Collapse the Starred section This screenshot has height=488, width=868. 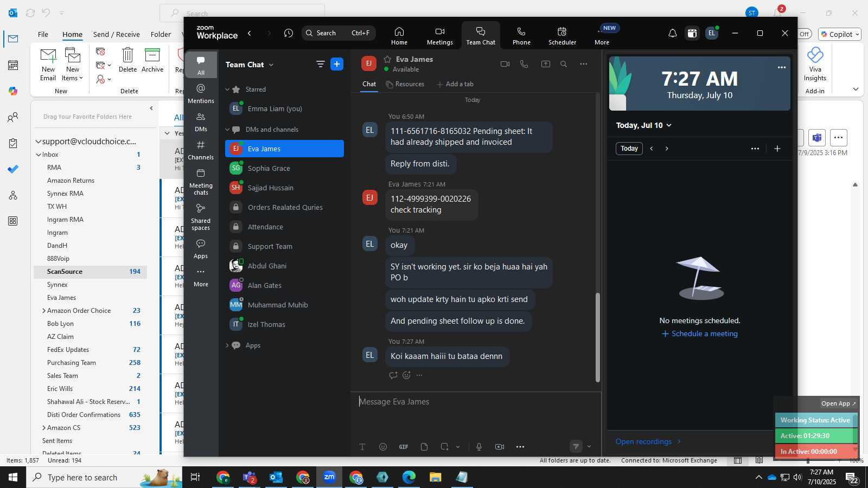(227, 89)
